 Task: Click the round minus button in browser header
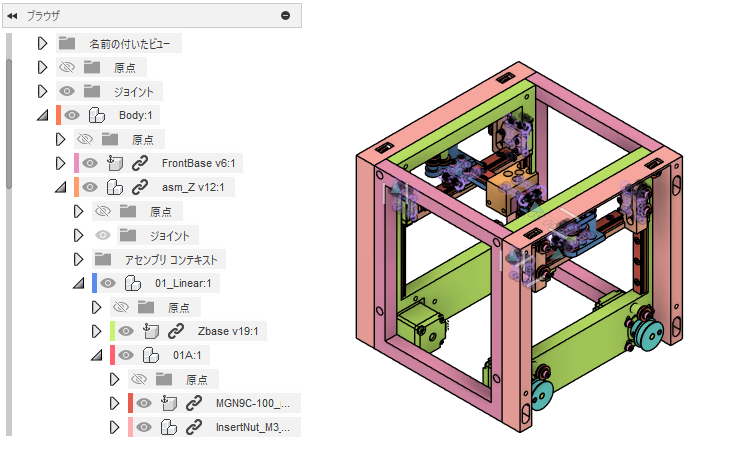285,15
